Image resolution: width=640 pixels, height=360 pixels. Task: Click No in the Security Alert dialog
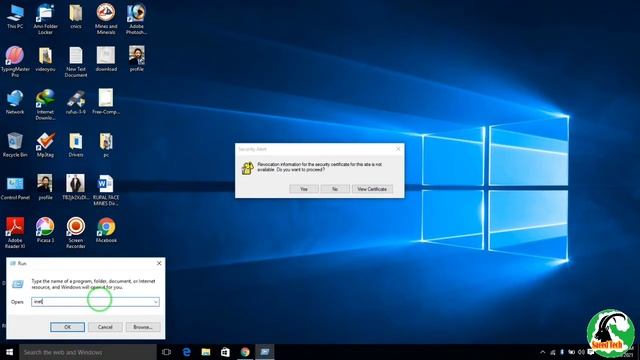pyautogui.click(x=335, y=189)
